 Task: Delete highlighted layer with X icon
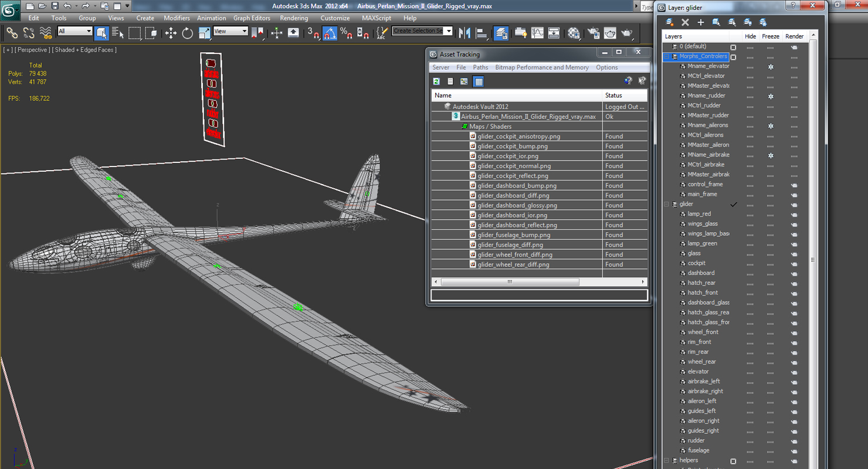685,22
